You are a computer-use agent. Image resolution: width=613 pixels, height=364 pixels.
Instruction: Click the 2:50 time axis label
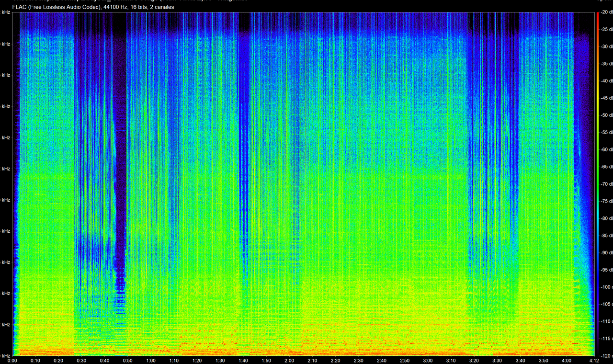pos(405,360)
